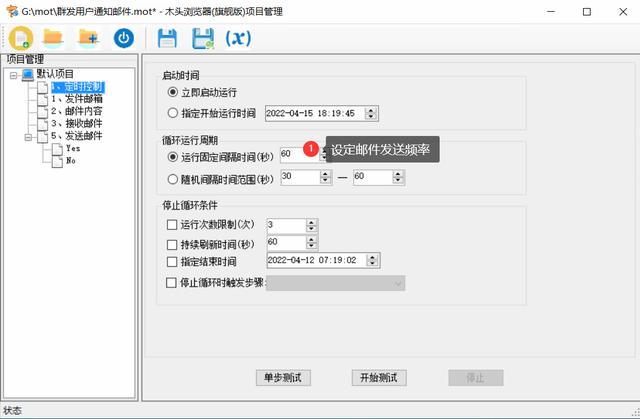The width and height of the screenshot is (640, 419).
Task: Minimize the project management window
Action: click(551, 11)
